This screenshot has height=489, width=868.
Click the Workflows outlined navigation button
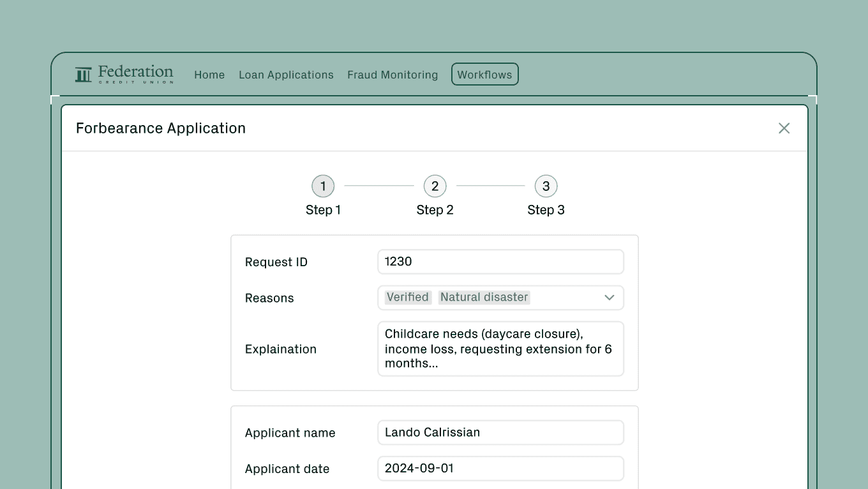click(484, 74)
